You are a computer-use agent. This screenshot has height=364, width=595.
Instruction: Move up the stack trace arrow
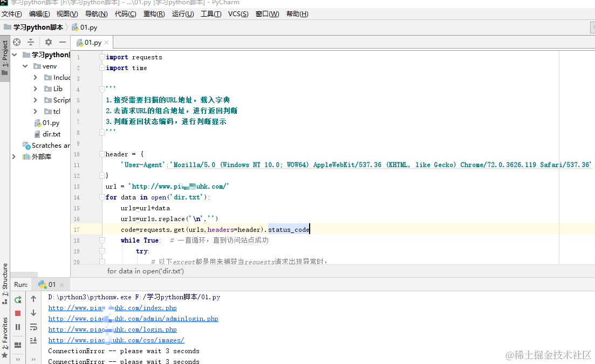coord(33,299)
